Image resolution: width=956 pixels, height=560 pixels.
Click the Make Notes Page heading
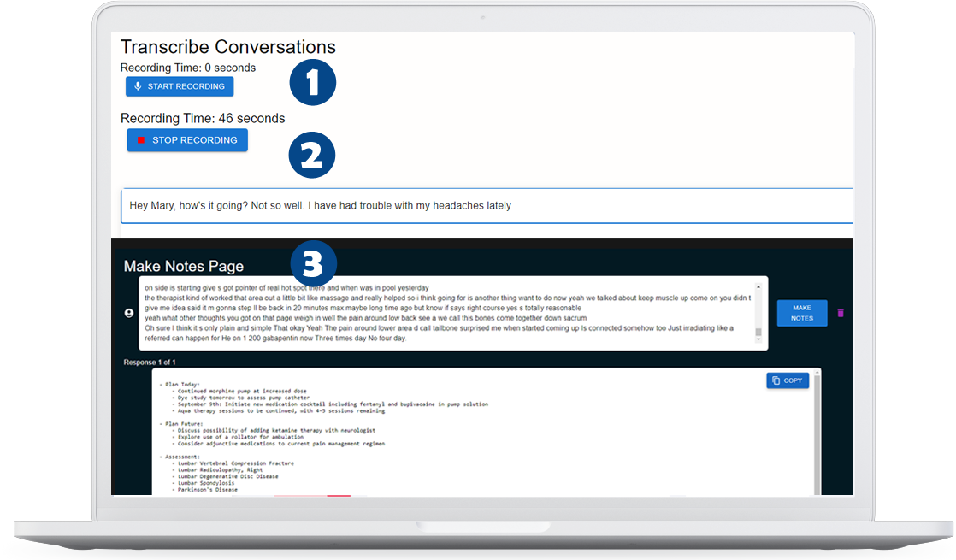(x=183, y=267)
